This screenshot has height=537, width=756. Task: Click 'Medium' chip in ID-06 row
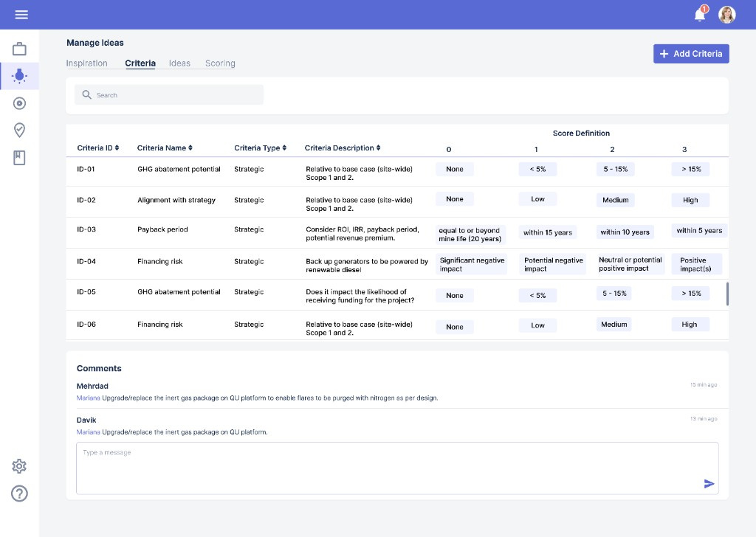click(614, 324)
